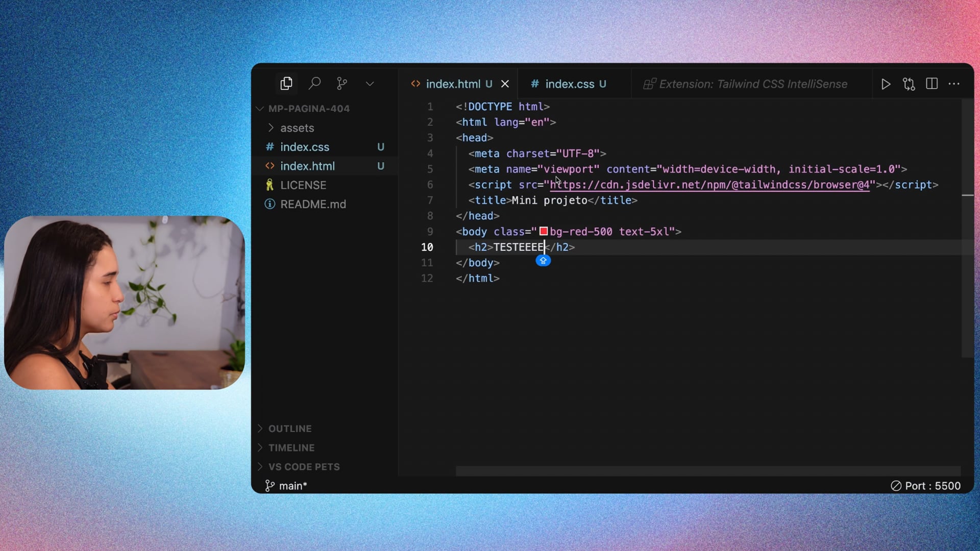Toggle Live Server Port 5500
The image size is (980, 551).
(x=925, y=486)
